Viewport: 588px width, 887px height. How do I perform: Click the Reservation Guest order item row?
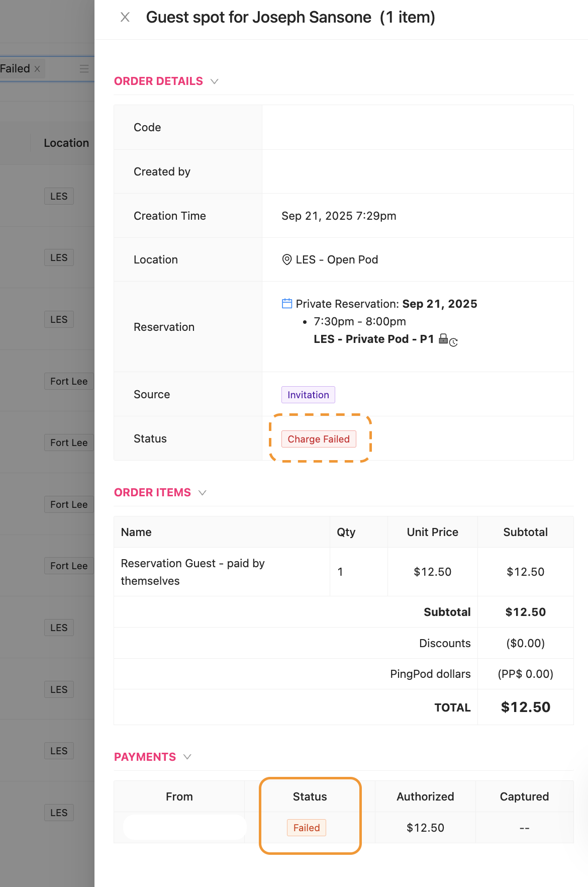[221, 572]
